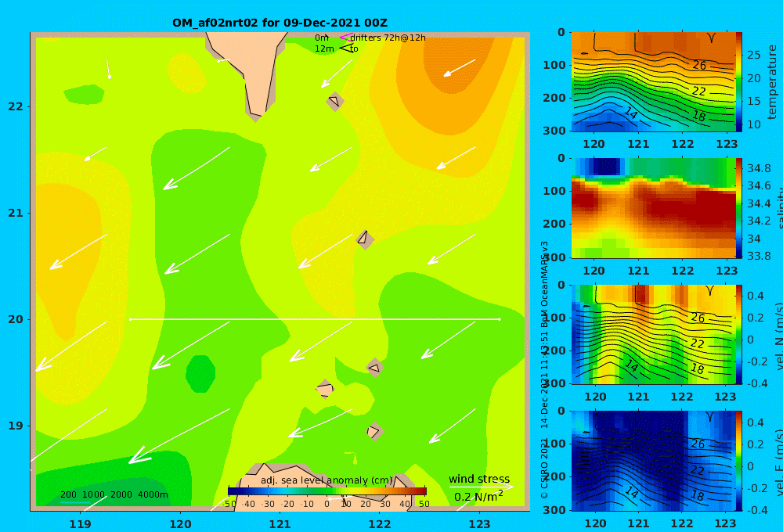This screenshot has width=783, height=532.
Task: Click latitude label 19 on main map
Action: point(16,426)
